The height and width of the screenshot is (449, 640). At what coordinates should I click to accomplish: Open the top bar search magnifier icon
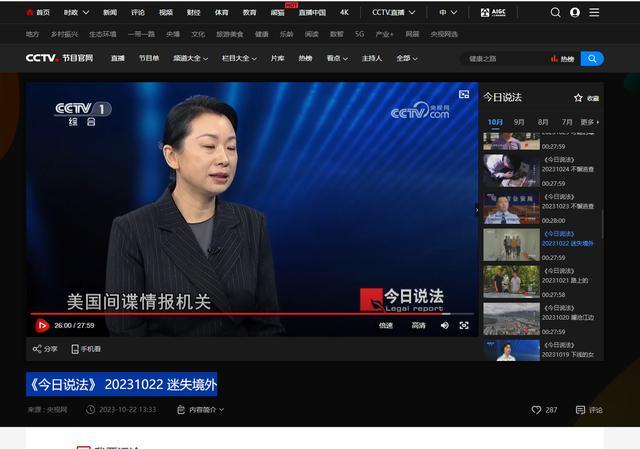click(x=555, y=13)
